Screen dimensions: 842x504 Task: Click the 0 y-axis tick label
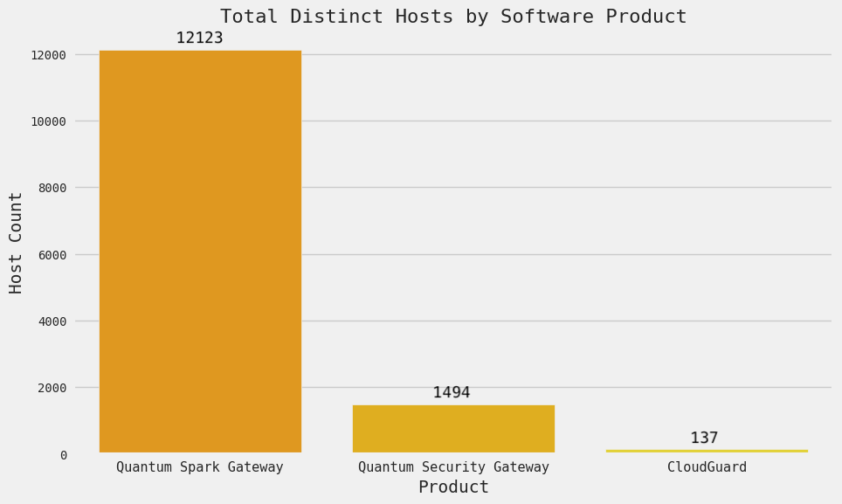click(x=64, y=455)
